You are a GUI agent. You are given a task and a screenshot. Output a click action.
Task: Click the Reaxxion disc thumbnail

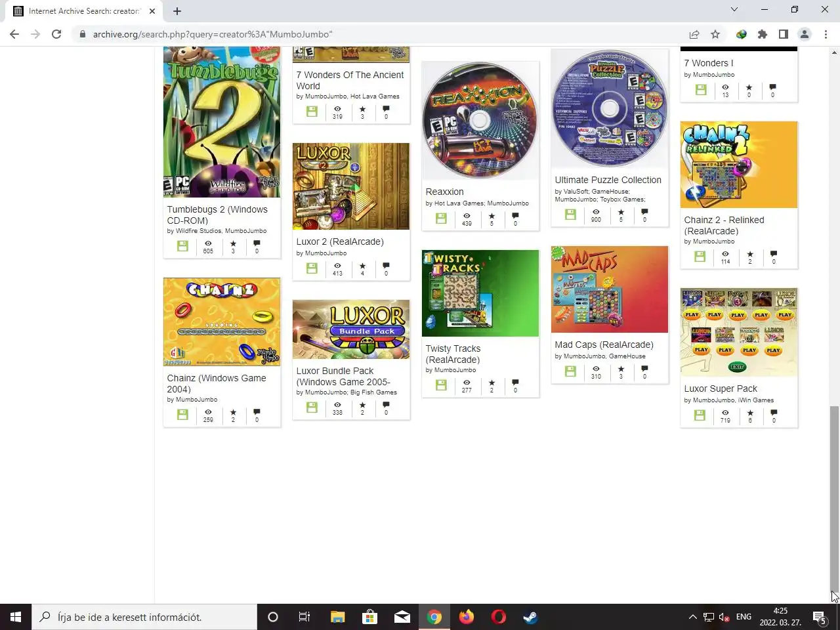click(x=480, y=121)
